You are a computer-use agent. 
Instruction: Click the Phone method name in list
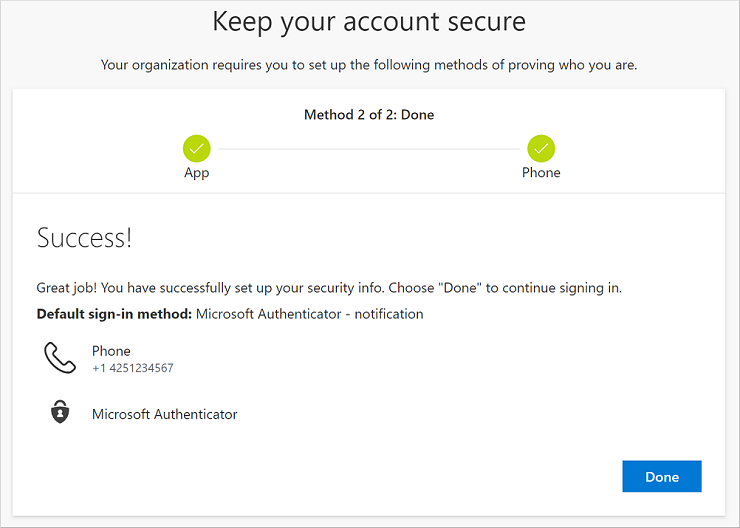(111, 351)
